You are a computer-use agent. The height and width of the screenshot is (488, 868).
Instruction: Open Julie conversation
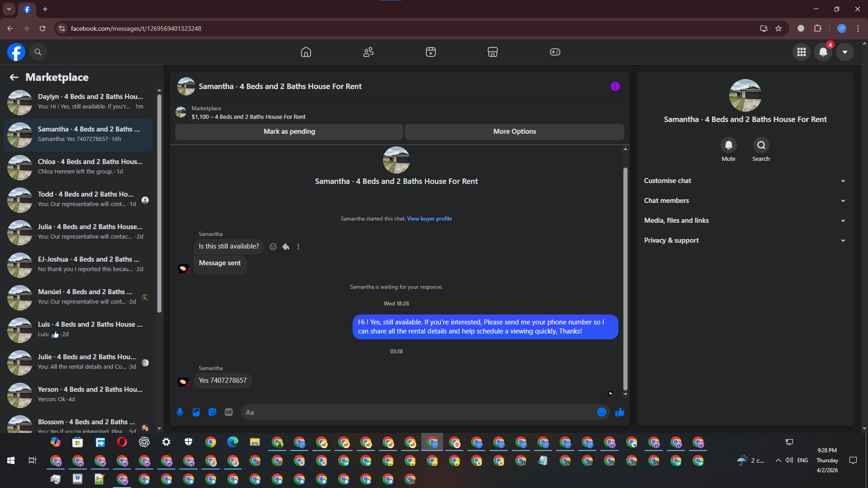click(78, 362)
